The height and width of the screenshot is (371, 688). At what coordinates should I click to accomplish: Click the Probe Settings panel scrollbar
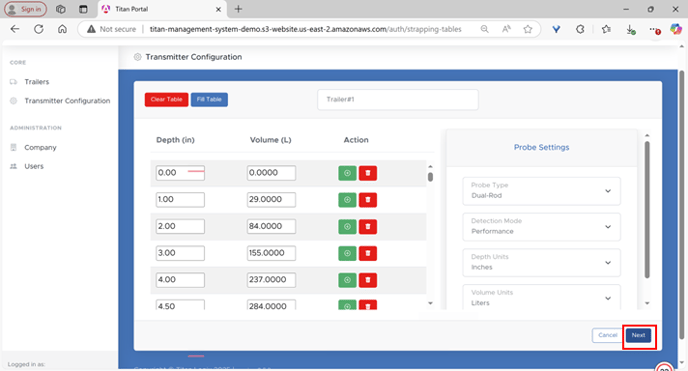tap(647, 210)
